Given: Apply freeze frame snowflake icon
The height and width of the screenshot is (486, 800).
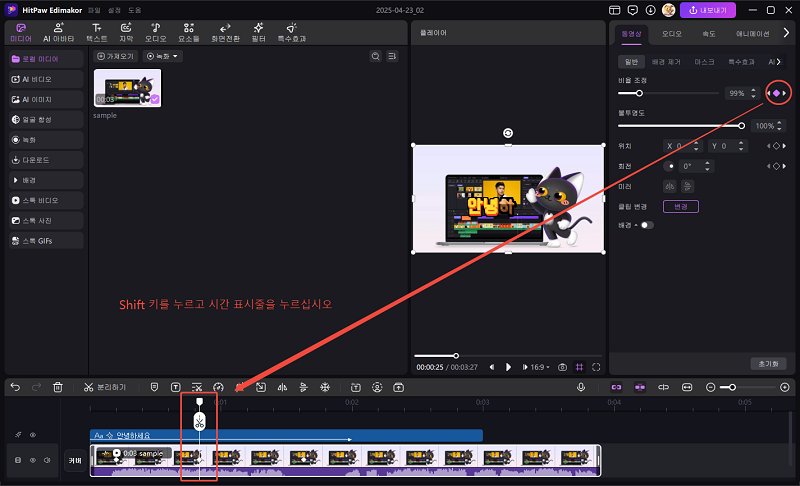Looking at the screenshot, I should [x=324, y=387].
